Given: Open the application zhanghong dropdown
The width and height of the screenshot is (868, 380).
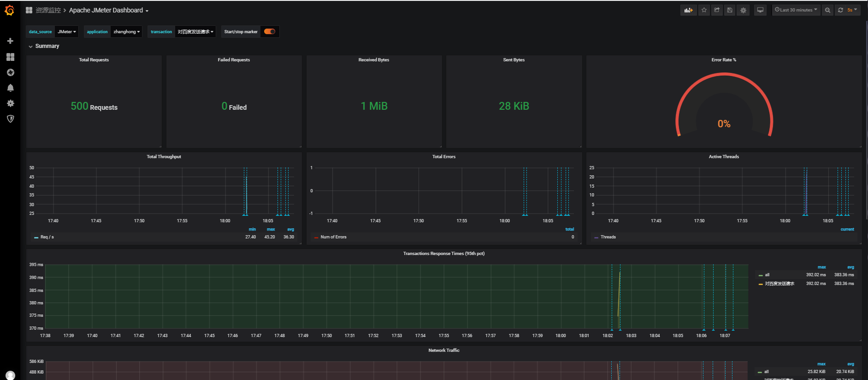Looking at the screenshot, I should [126, 32].
